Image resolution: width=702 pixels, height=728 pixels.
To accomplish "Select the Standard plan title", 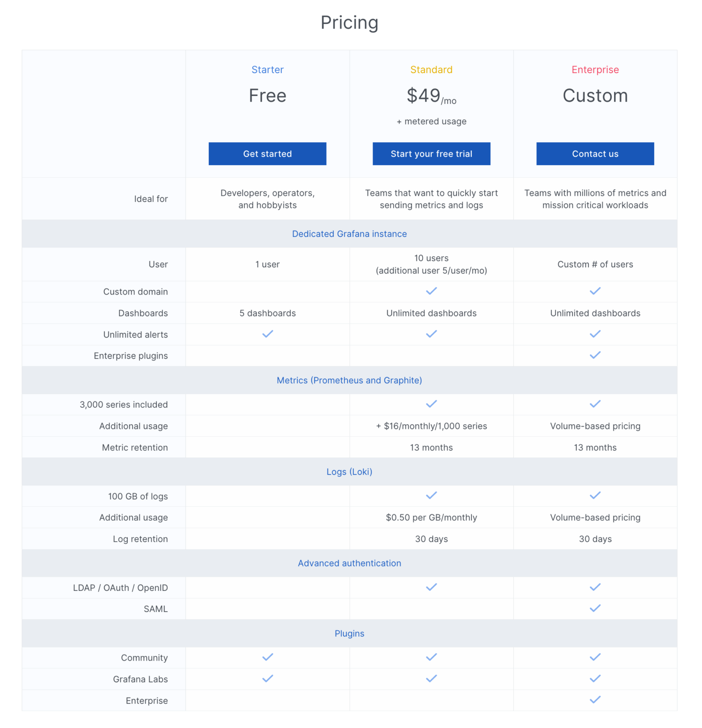I will coord(431,70).
